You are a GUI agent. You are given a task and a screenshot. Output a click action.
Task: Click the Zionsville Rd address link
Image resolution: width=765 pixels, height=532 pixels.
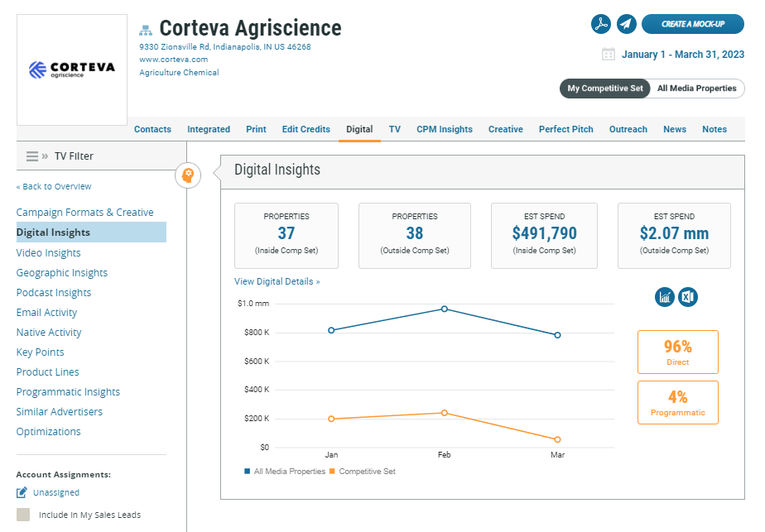click(x=225, y=47)
